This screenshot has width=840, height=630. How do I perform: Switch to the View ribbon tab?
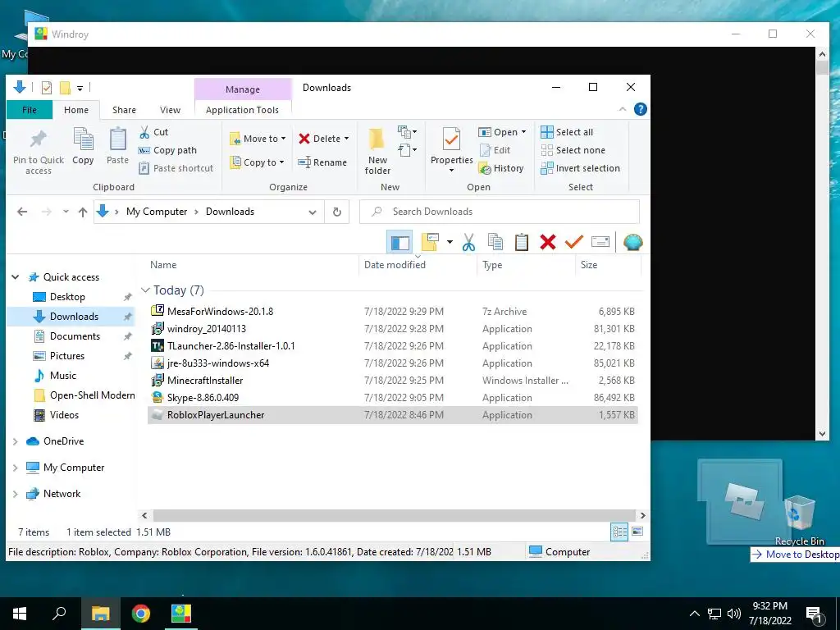click(x=170, y=110)
